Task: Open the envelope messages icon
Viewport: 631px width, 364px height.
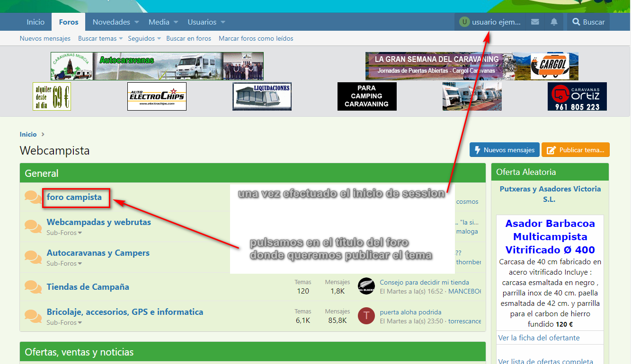Action: pyautogui.click(x=535, y=22)
